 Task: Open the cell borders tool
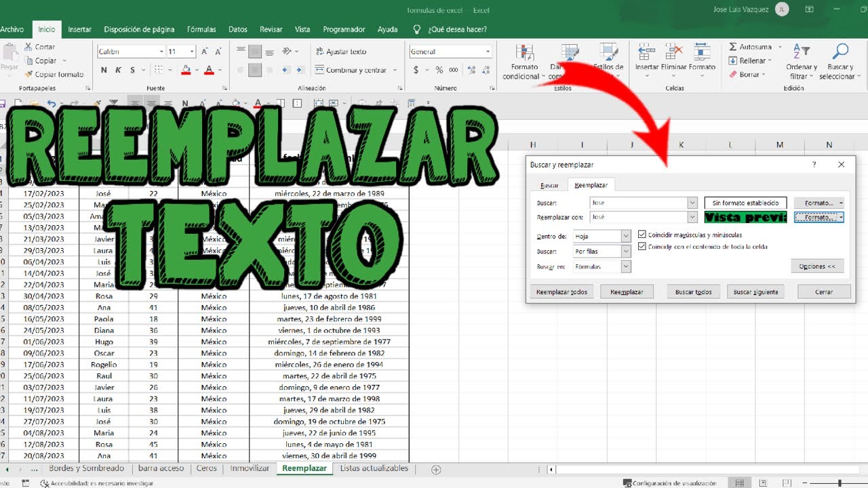tap(160, 70)
